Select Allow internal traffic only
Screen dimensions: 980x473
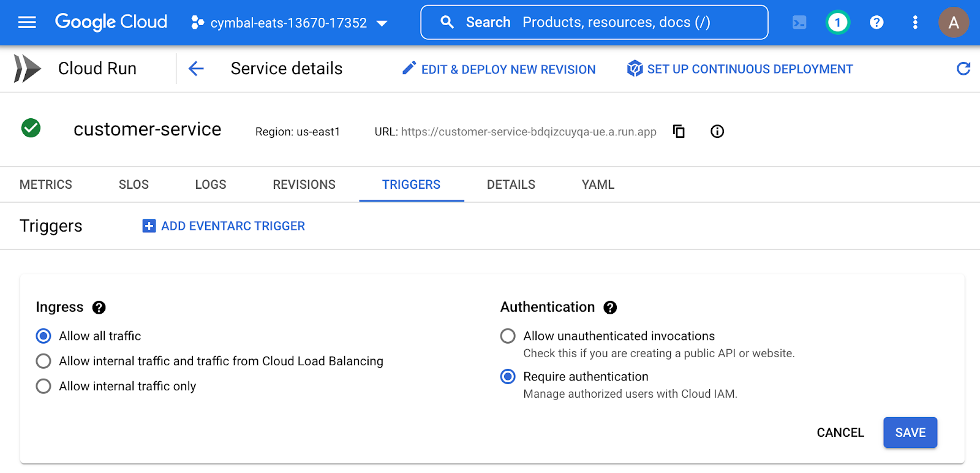pyautogui.click(x=43, y=386)
